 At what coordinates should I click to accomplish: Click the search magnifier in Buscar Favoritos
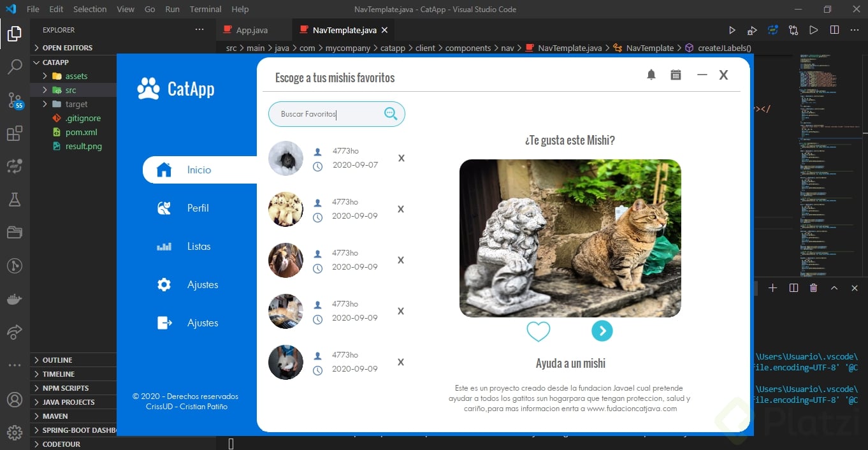391,113
